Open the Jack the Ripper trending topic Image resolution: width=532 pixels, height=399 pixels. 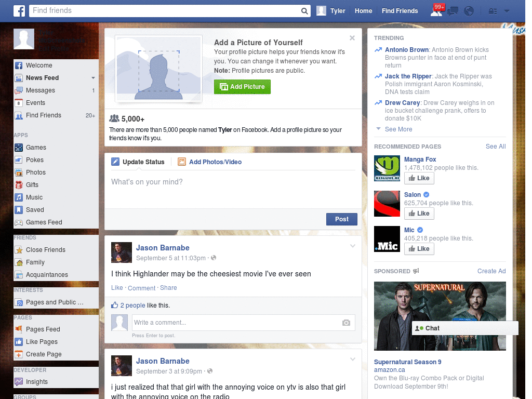[408, 76]
